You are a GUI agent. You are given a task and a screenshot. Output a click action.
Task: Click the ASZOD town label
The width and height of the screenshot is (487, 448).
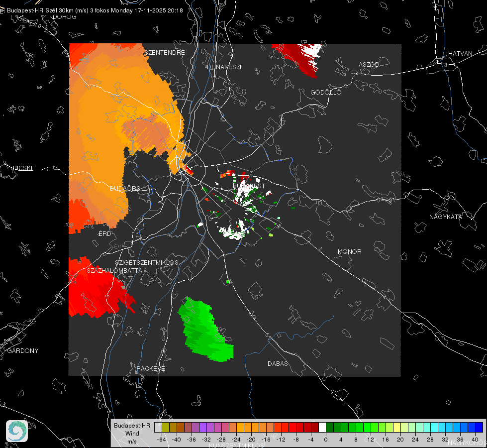[369, 64]
